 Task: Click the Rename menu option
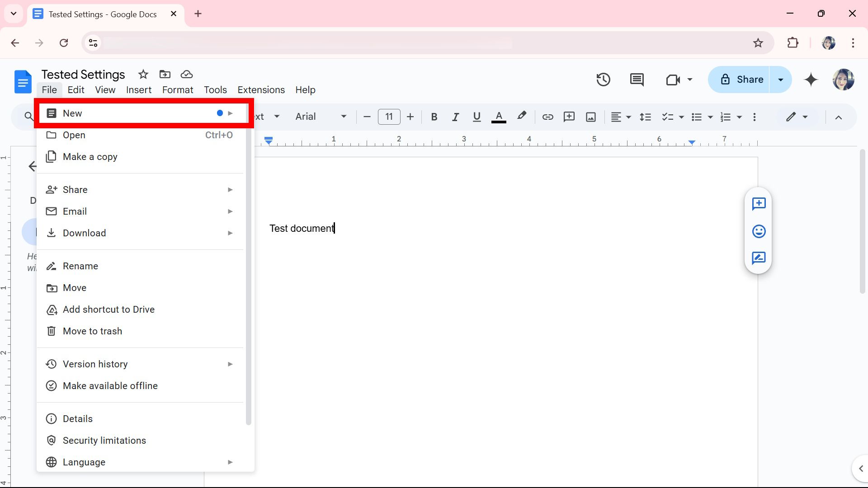80,266
